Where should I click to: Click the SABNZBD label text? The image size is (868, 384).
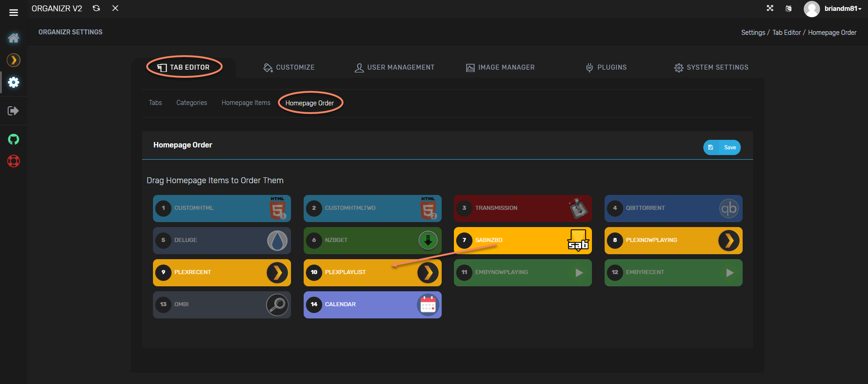[x=489, y=240]
